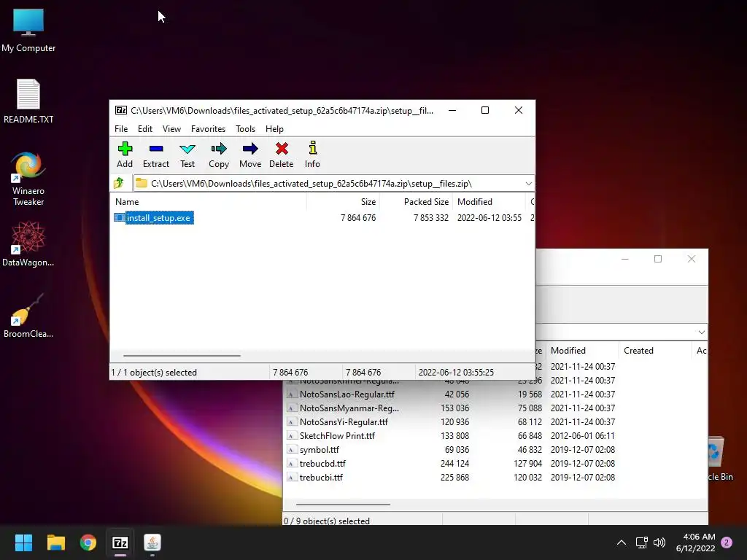Click '1 / 1 object(s) selected' status text
The width and height of the screenshot is (747, 560).
pyautogui.click(x=154, y=373)
